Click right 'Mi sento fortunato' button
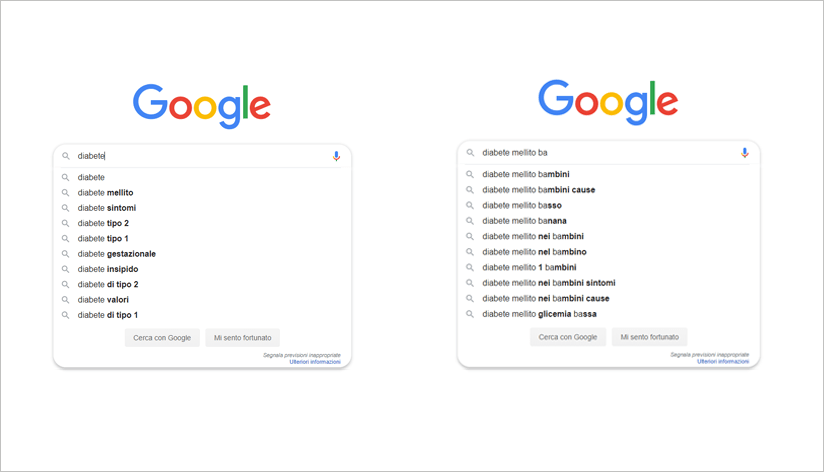 pos(650,337)
